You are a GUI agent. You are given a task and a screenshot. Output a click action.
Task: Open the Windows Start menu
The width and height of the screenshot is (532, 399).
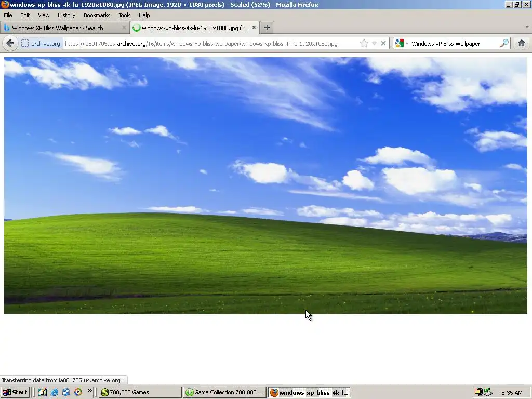[x=15, y=392]
